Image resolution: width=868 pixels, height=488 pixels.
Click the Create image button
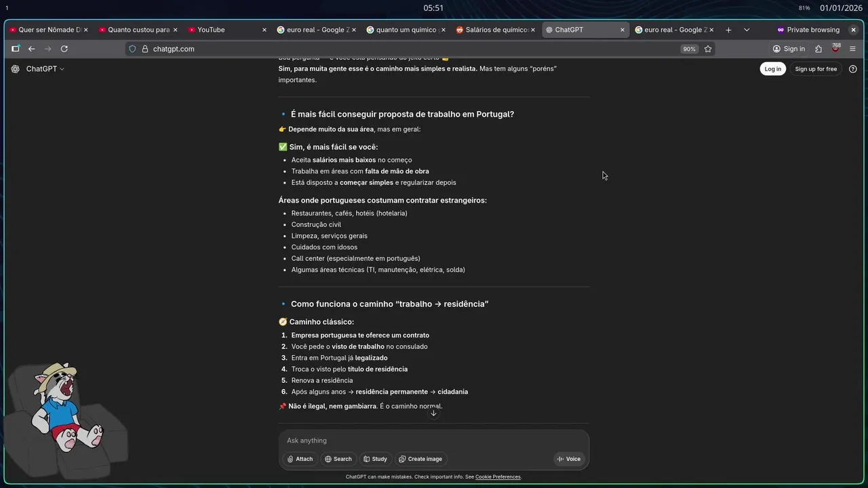(420, 459)
